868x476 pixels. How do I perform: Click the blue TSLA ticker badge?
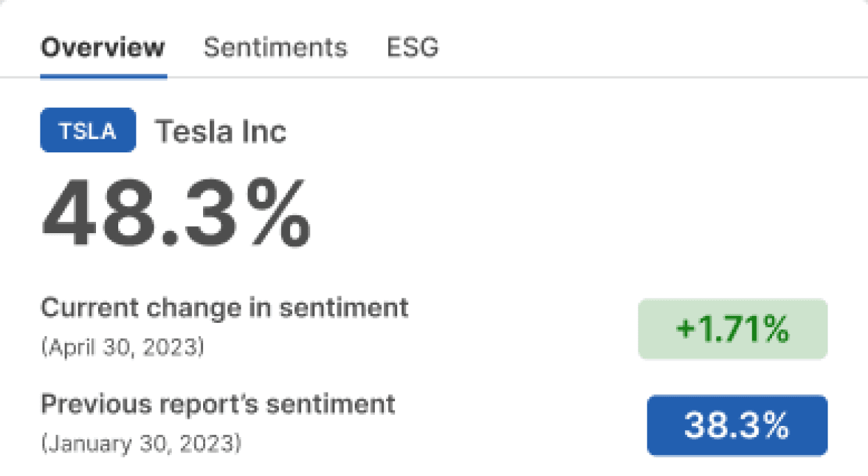click(x=88, y=130)
